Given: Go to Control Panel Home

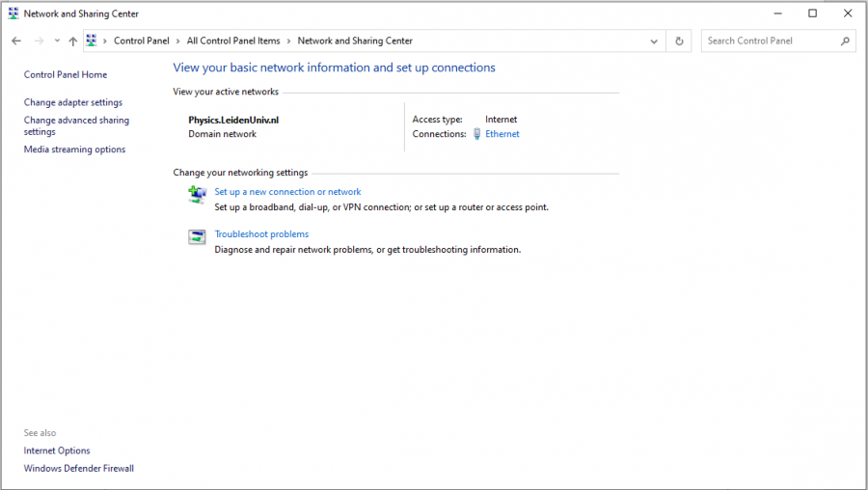Looking at the screenshot, I should coord(66,75).
